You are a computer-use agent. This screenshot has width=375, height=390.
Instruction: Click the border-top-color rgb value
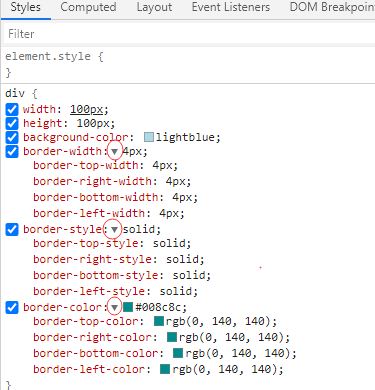pos(218,321)
